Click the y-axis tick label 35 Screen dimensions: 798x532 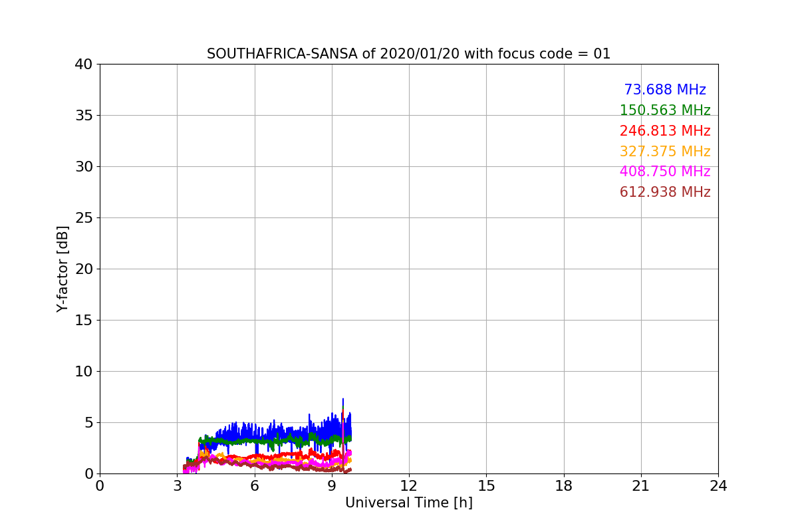click(x=84, y=116)
